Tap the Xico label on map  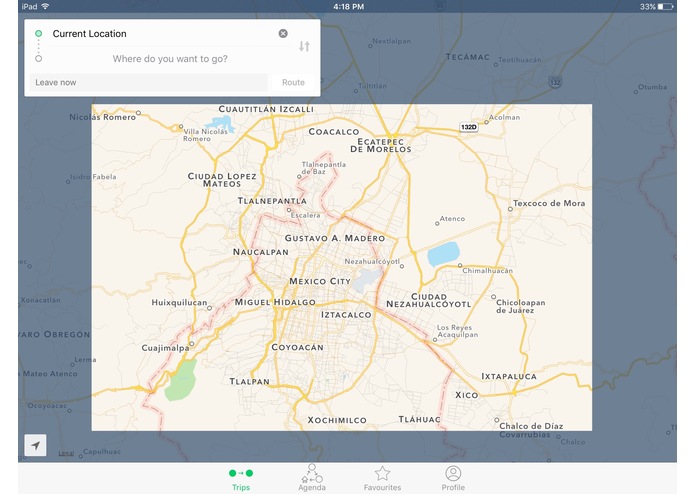pos(467,395)
